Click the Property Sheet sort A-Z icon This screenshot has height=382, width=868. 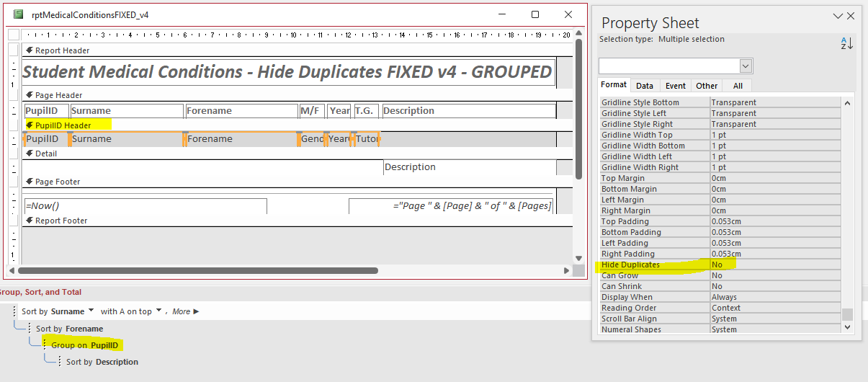(846, 43)
